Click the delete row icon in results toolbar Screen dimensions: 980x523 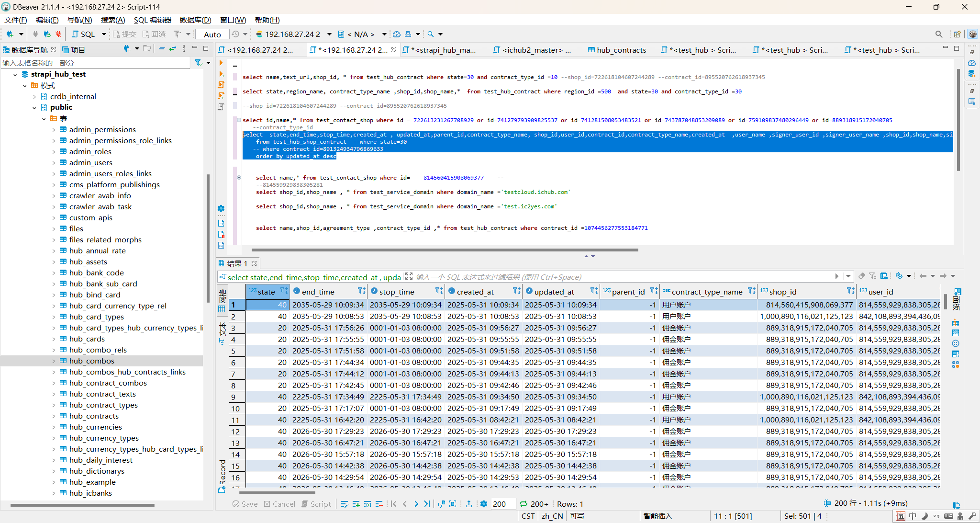point(379,504)
